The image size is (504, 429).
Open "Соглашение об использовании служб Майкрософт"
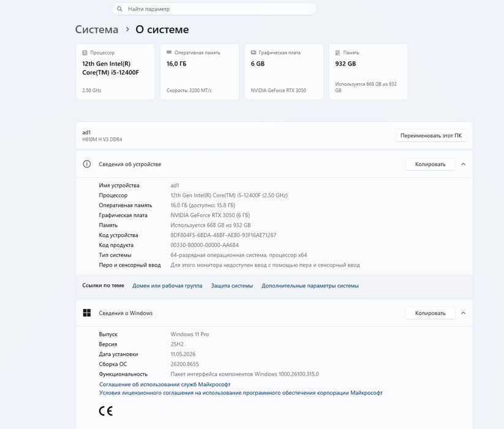165,384
